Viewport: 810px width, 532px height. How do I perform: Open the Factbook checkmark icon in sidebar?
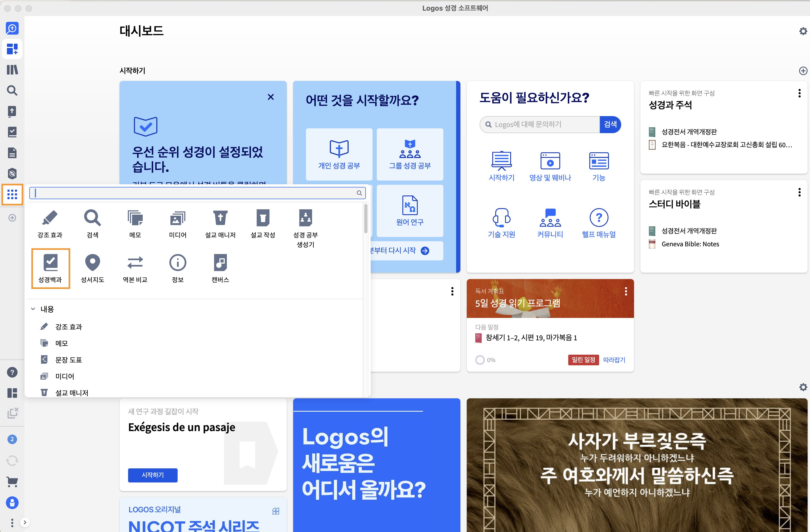[12, 132]
